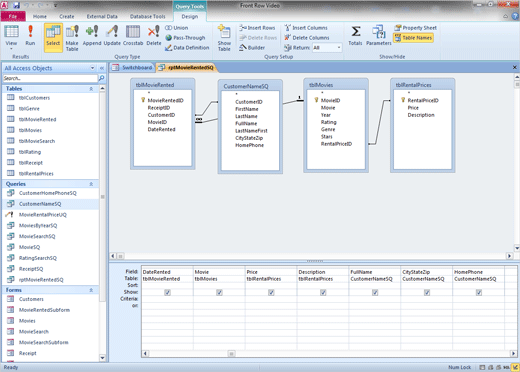
Task: Choose the Append query type
Action: pyautogui.click(x=92, y=35)
